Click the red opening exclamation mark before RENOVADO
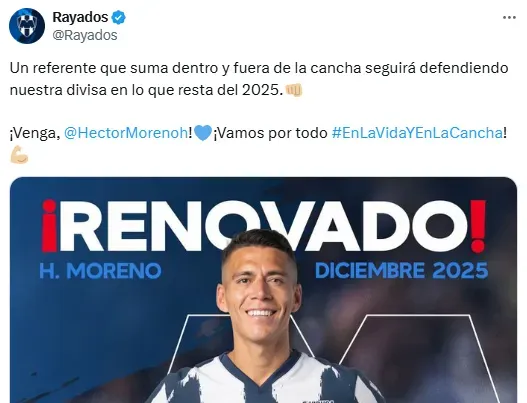Image resolution: width=527 pixels, height=403 pixels. point(49,226)
